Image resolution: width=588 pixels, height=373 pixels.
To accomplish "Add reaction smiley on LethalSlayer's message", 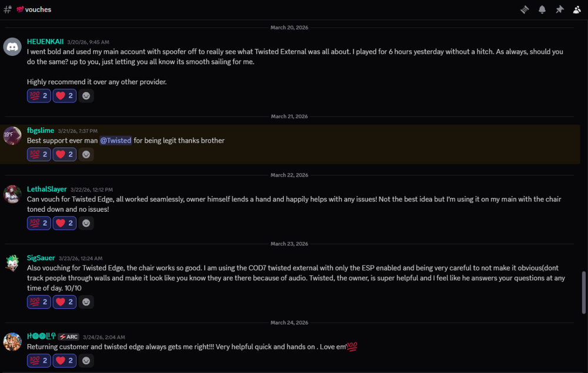I will (86, 223).
